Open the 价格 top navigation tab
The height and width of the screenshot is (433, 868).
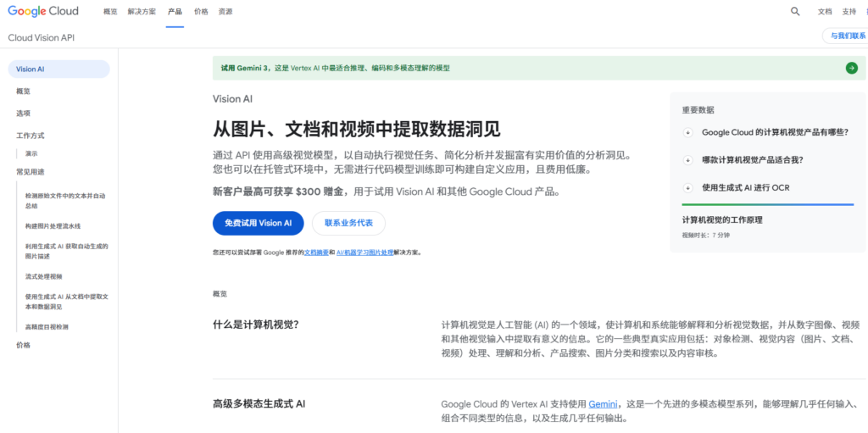pos(201,12)
